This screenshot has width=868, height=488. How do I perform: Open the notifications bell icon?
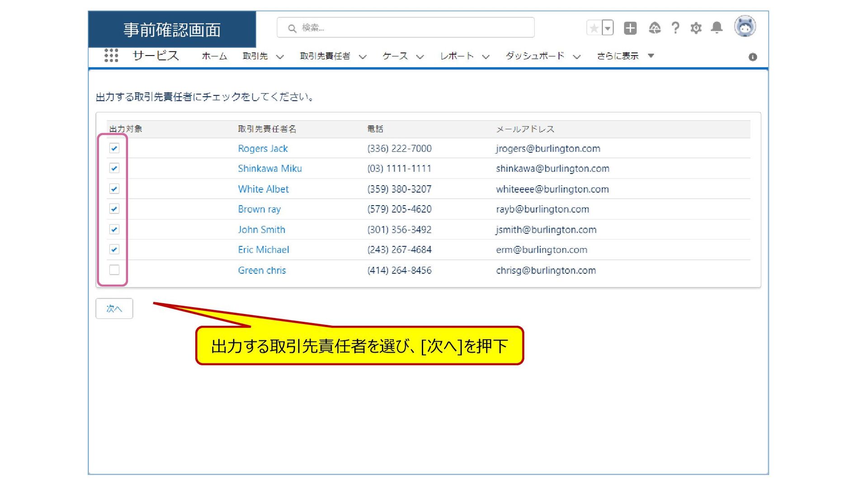click(x=717, y=28)
